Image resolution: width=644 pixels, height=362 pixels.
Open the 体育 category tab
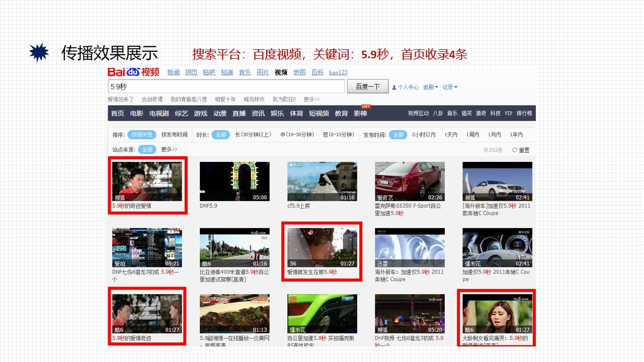click(x=296, y=113)
